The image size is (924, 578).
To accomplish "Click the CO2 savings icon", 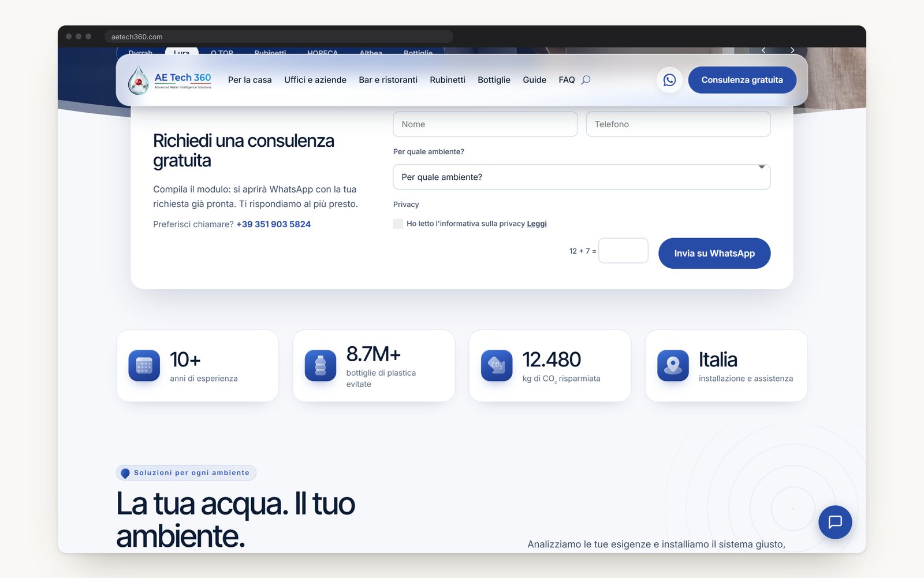I will pos(497,365).
